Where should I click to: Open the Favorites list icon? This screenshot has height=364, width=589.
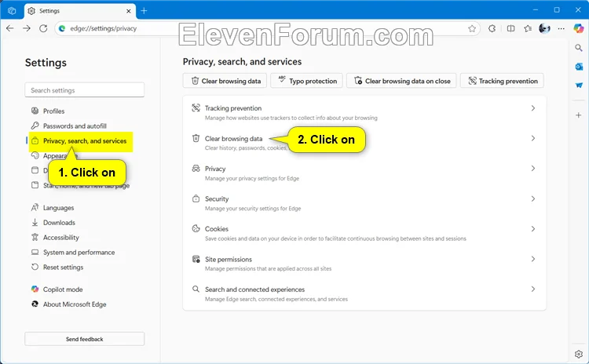click(x=528, y=28)
